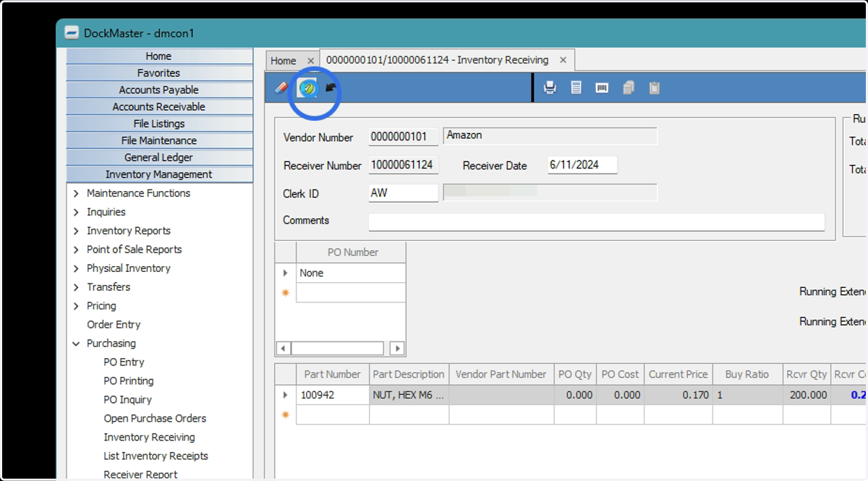Open Order Entry in the tree
The width and height of the screenshot is (868, 481).
tap(114, 325)
